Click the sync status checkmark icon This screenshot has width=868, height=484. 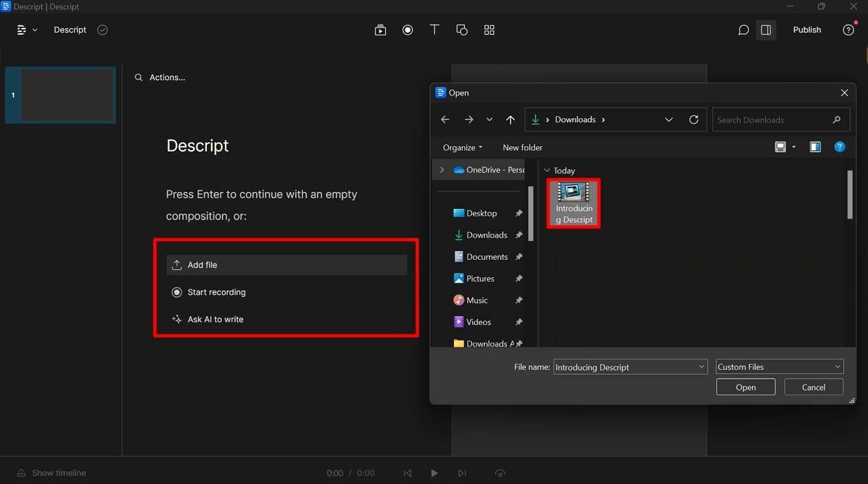[x=102, y=30]
